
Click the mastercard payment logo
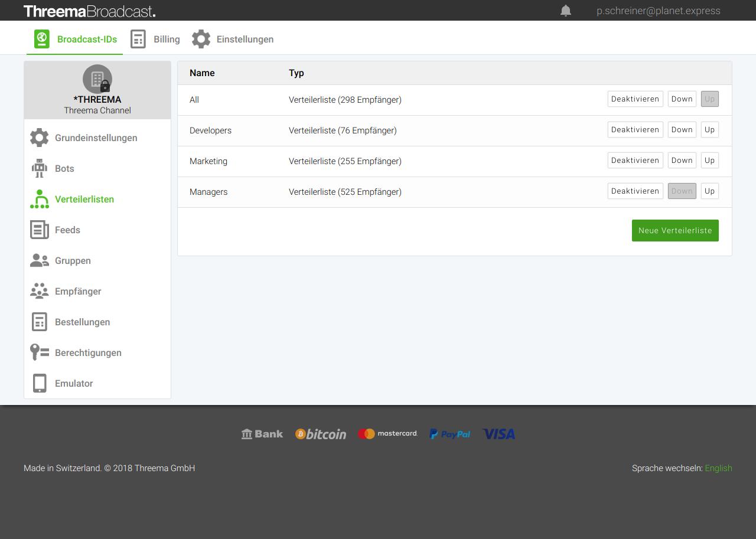click(387, 433)
